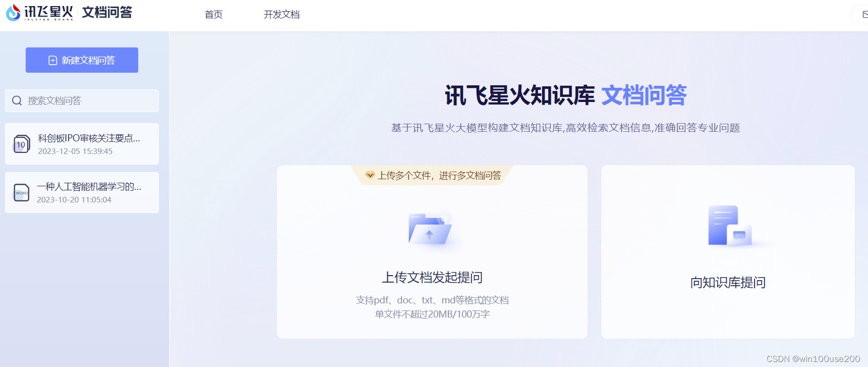The width and height of the screenshot is (868, 367).
Task: Open the 开发文档 tab
Action: 281,15
